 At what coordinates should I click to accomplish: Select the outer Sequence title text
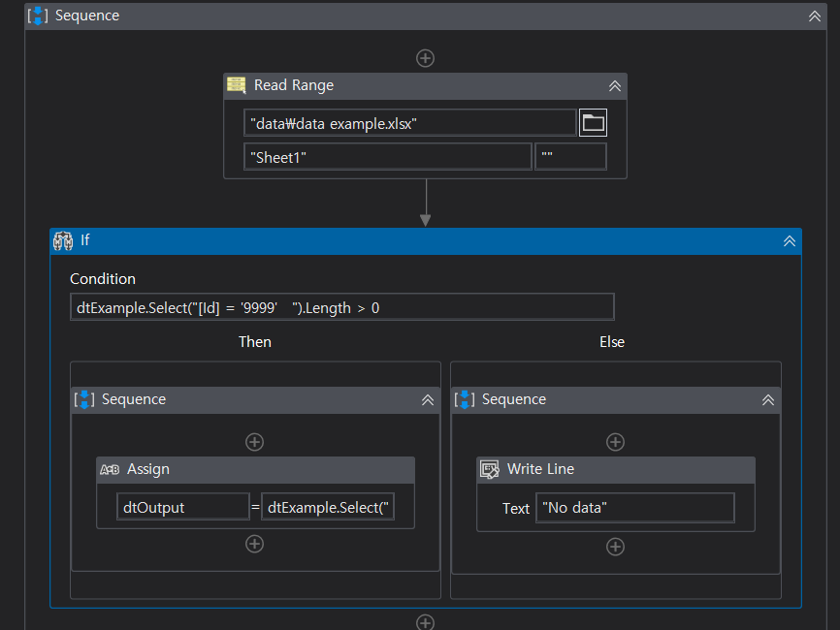pyautogui.click(x=87, y=16)
